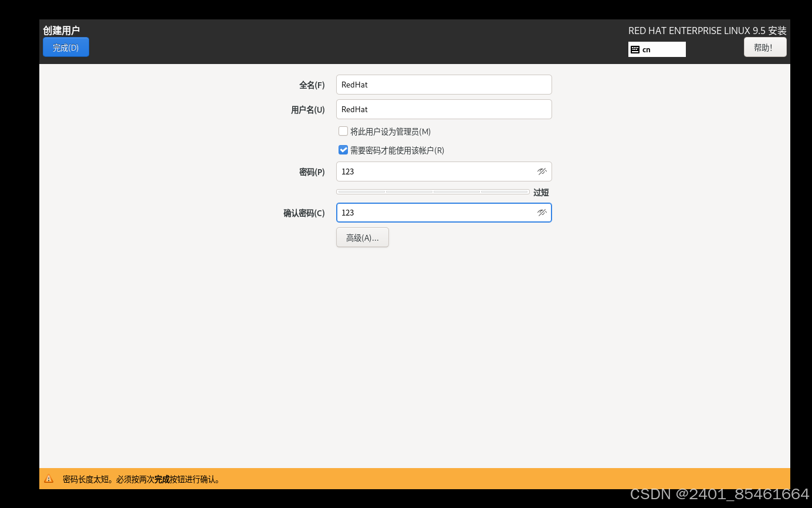Click RED HAT ENTERPRISE LINUX 9.5 安装 title
The image size is (812, 508).
coord(707,31)
